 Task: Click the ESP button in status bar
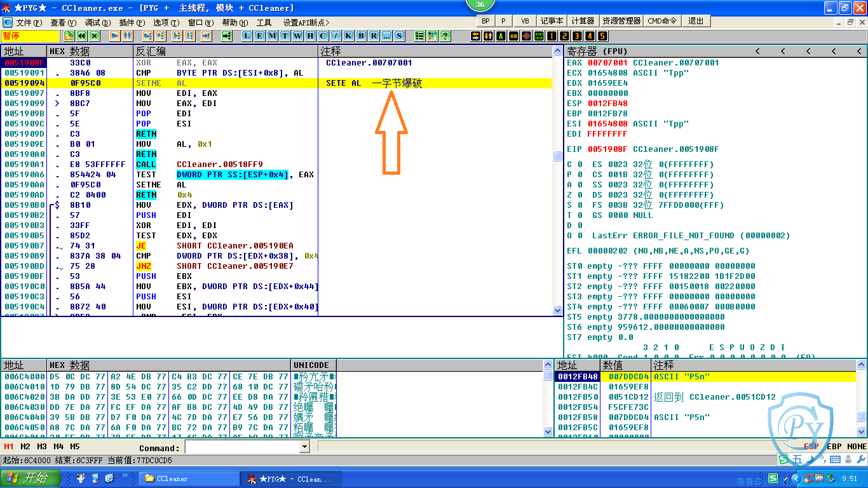tap(811, 447)
